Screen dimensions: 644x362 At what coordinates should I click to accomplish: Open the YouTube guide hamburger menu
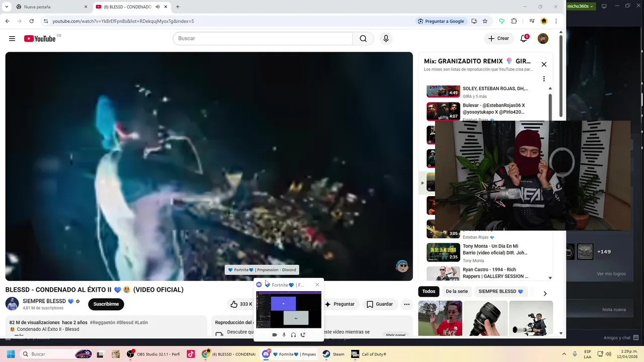[x=12, y=39]
